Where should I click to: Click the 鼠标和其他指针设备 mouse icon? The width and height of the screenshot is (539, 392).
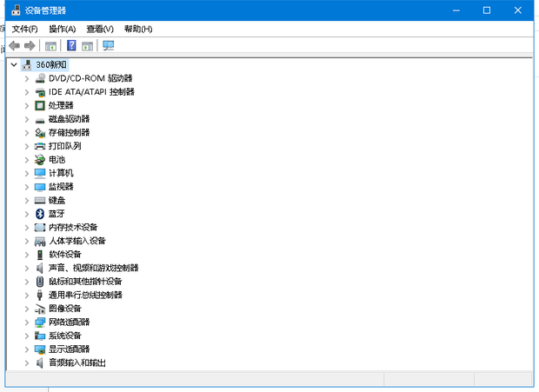(40, 282)
